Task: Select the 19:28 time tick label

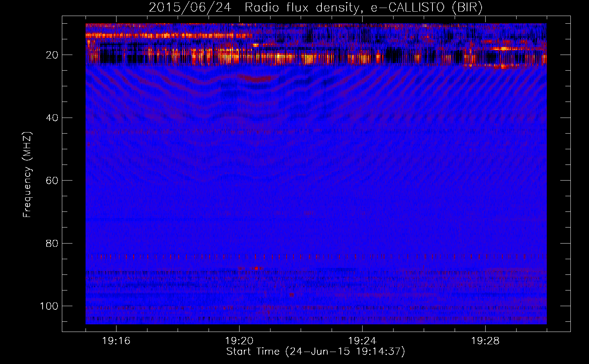Action: coord(485,341)
